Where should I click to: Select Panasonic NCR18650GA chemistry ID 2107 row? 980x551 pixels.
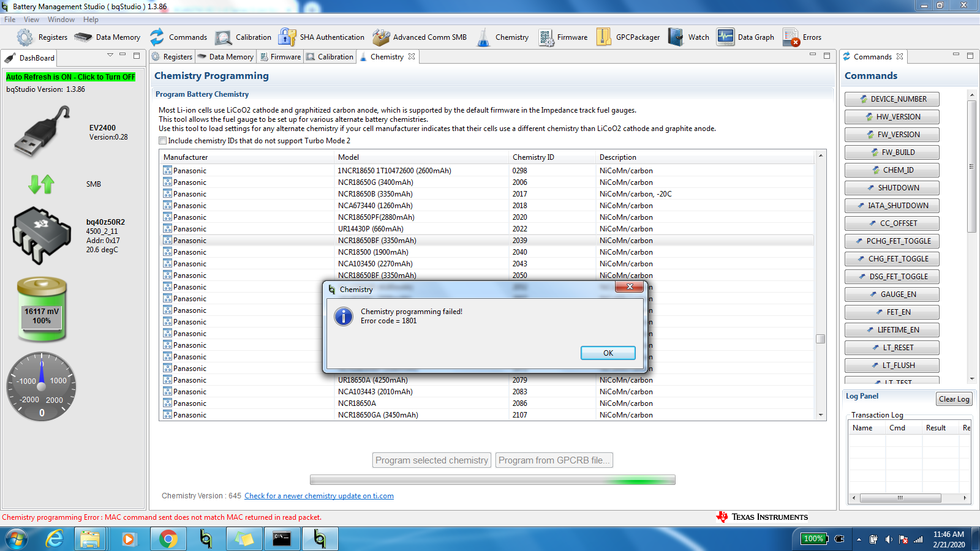[x=488, y=415]
